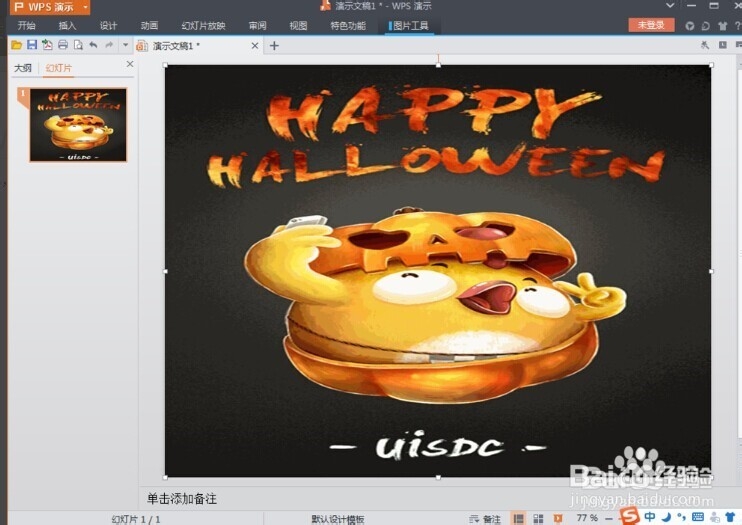Click the Sogou user account icon
Viewport: 742px width, 525px height.
point(715,517)
